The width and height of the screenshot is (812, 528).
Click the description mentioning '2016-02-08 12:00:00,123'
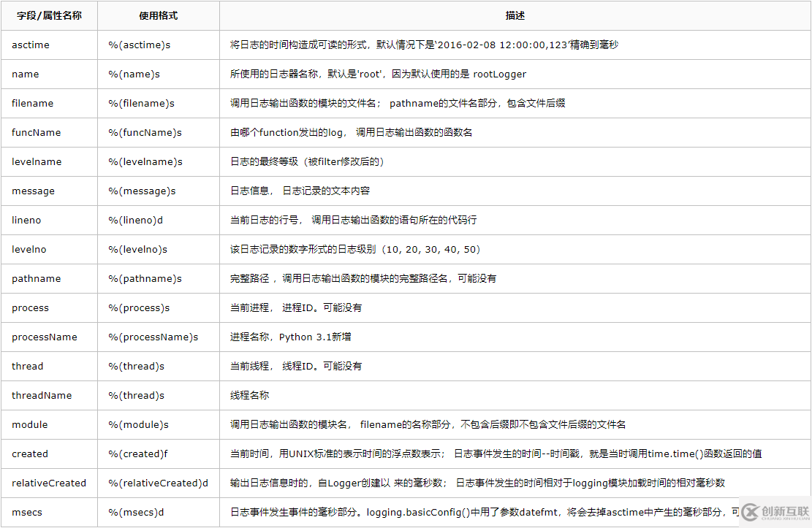click(x=515, y=45)
